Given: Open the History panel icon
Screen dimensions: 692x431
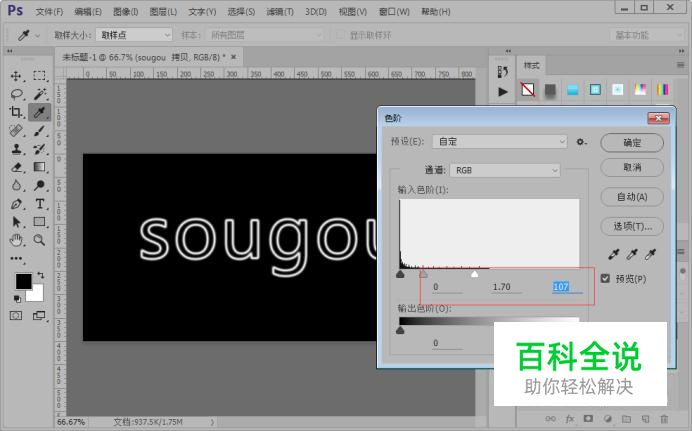Looking at the screenshot, I should point(503,71).
